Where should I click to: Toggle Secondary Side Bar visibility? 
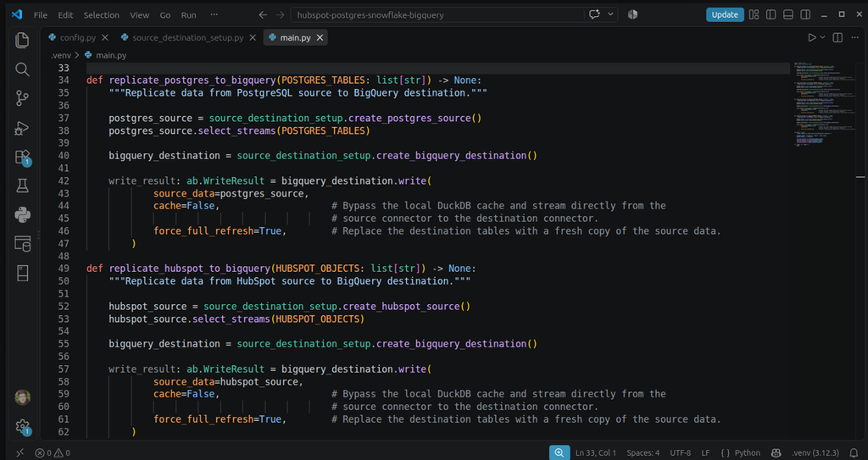805,15
